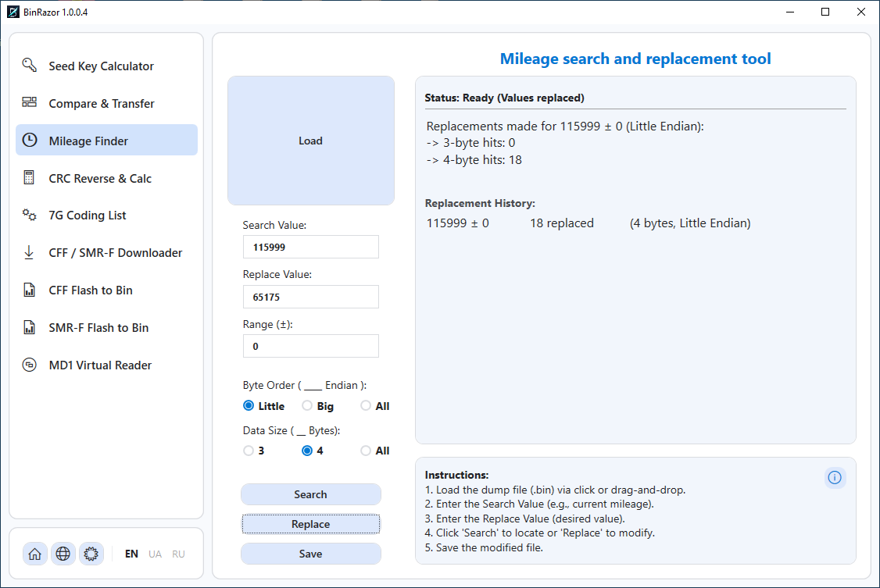Click the Mileage Finder clock icon
Image resolution: width=880 pixels, height=588 pixels.
pos(29,140)
